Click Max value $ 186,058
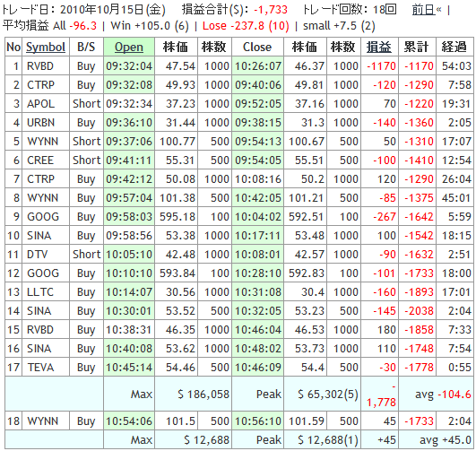The height and width of the screenshot is (451, 476). click(x=203, y=395)
